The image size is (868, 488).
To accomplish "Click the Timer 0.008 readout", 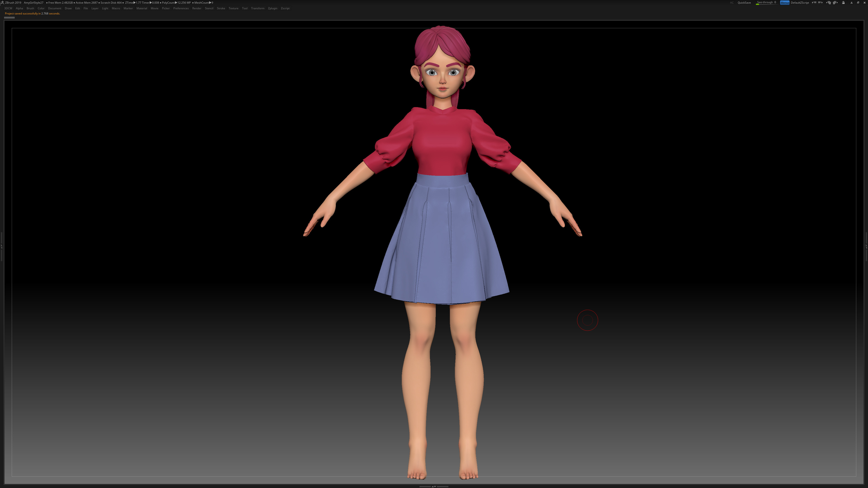I will tap(150, 3).
